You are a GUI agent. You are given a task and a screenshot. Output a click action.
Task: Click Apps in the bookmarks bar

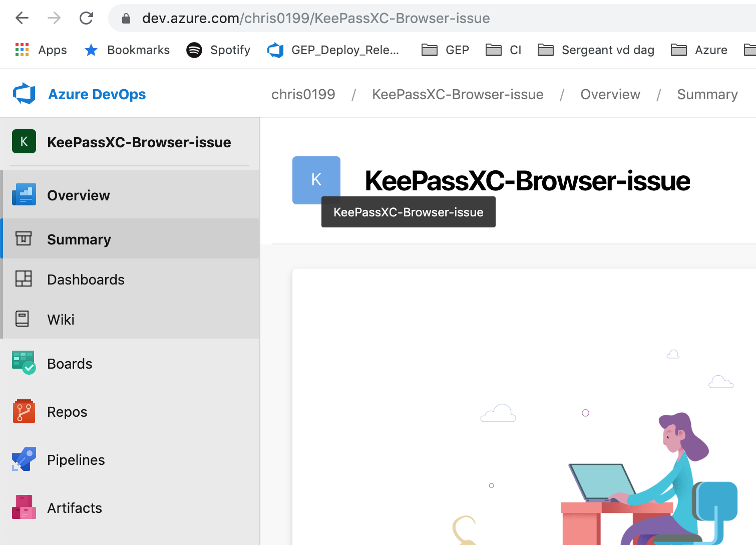(41, 50)
